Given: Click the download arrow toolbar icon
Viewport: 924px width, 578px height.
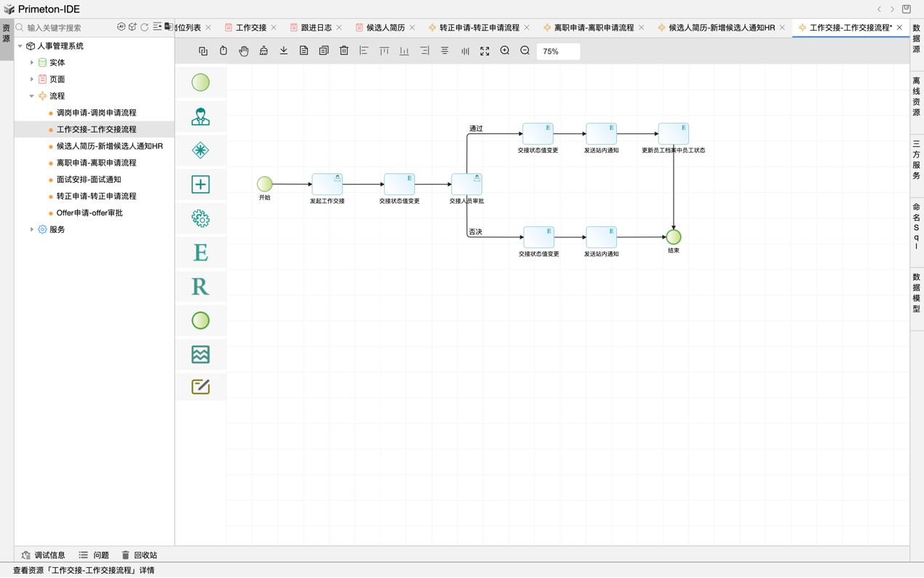Looking at the screenshot, I should (284, 51).
